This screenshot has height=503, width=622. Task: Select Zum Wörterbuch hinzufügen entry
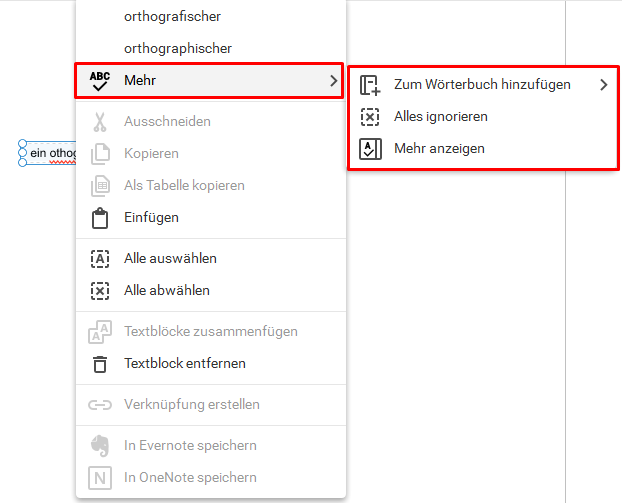483,84
